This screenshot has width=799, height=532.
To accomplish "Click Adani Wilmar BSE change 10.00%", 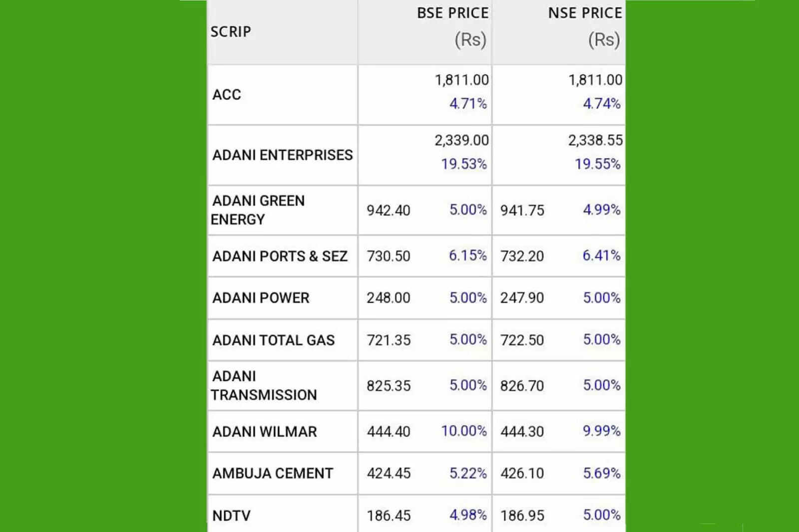I will pos(463,431).
